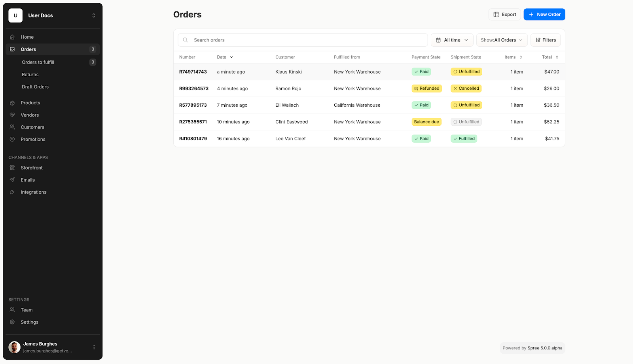Open order R410801479

pos(193,139)
